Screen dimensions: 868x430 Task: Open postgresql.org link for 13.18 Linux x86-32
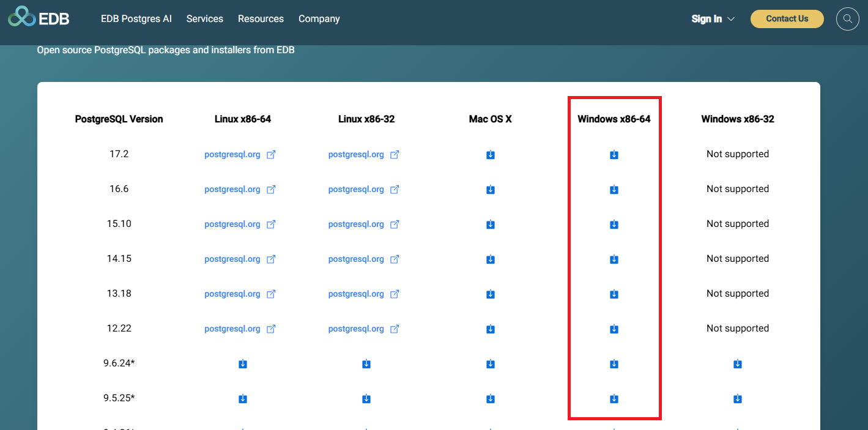point(364,294)
